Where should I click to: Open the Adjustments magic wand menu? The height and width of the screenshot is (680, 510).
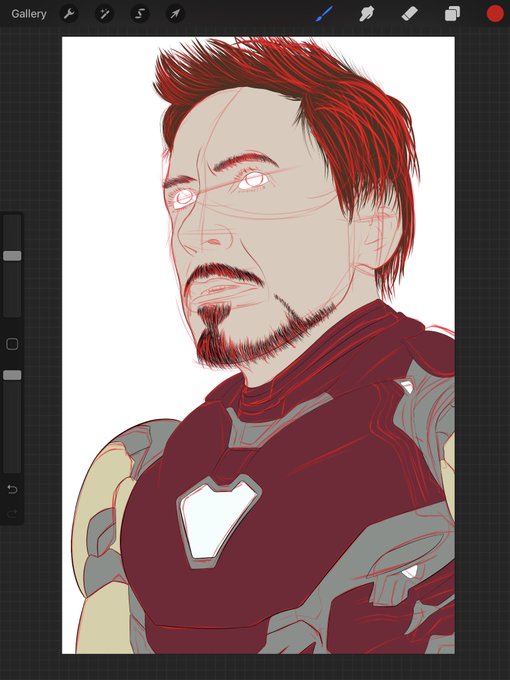tap(104, 14)
